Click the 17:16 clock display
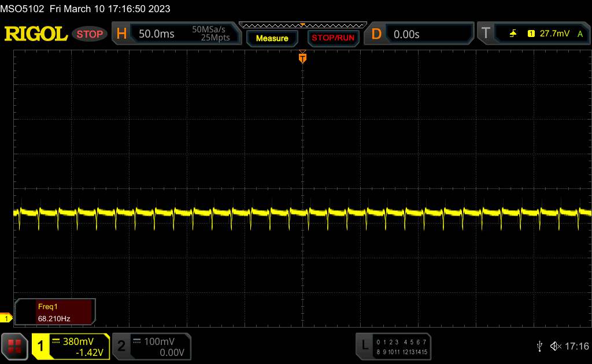 pos(576,346)
